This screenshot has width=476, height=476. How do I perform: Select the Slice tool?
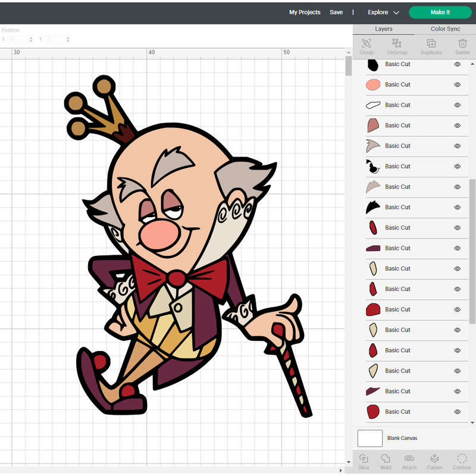coord(364,461)
